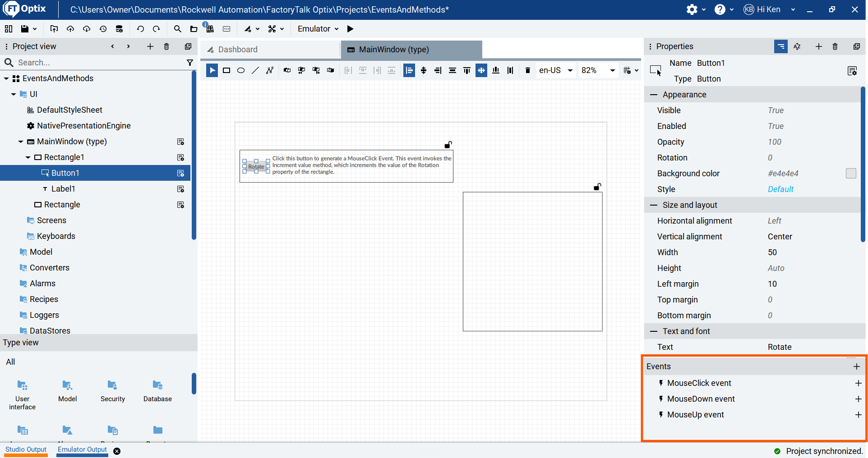Sort properties alphabetically with AZ icon

pyautogui.click(x=797, y=46)
